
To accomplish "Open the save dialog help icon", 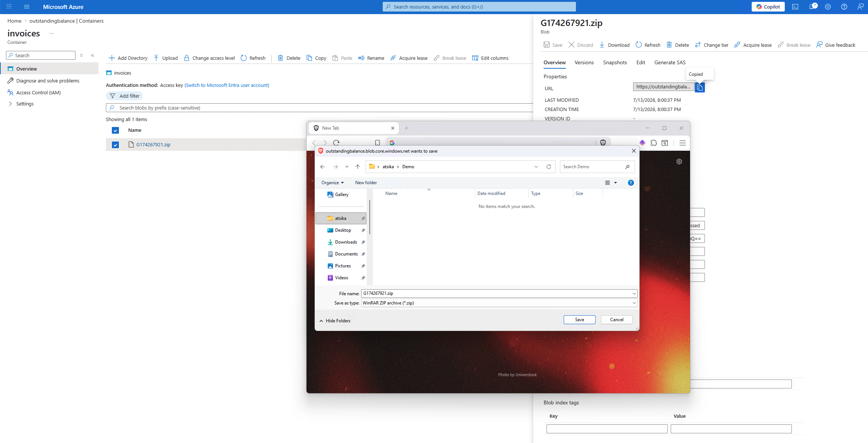I will (631, 183).
